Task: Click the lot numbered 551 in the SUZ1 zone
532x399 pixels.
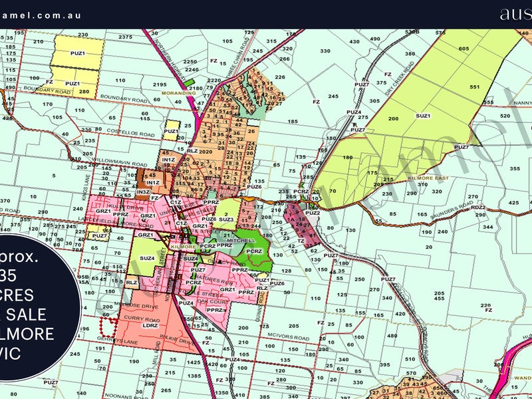Action: pyautogui.click(x=475, y=87)
